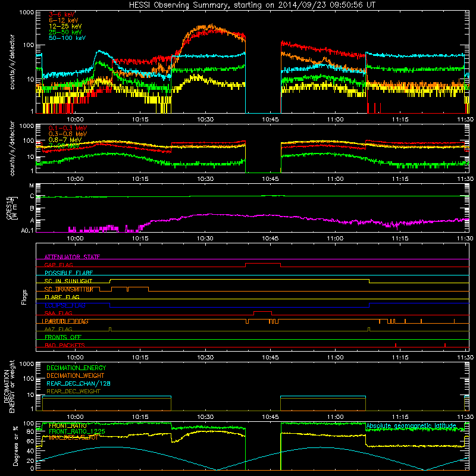Click the 7-20 MeV legend label
This screenshot has width=476, height=476.
pos(64,146)
